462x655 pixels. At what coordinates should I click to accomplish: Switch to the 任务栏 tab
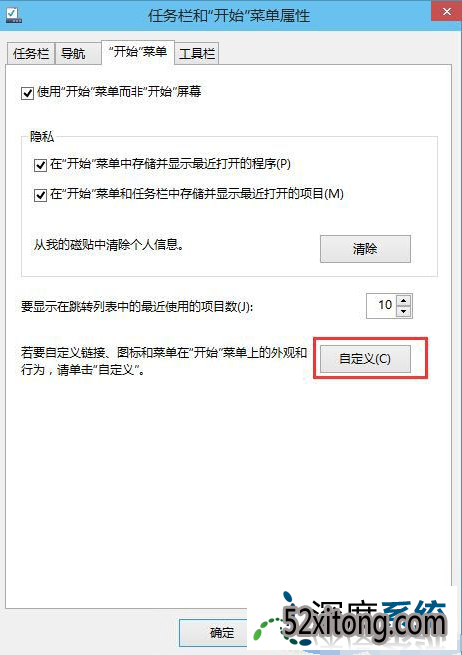(x=31, y=53)
